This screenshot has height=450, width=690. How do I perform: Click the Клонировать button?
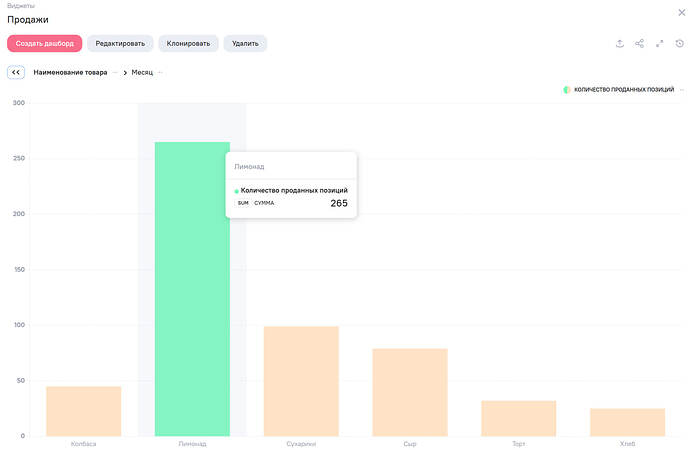point(188,43)
